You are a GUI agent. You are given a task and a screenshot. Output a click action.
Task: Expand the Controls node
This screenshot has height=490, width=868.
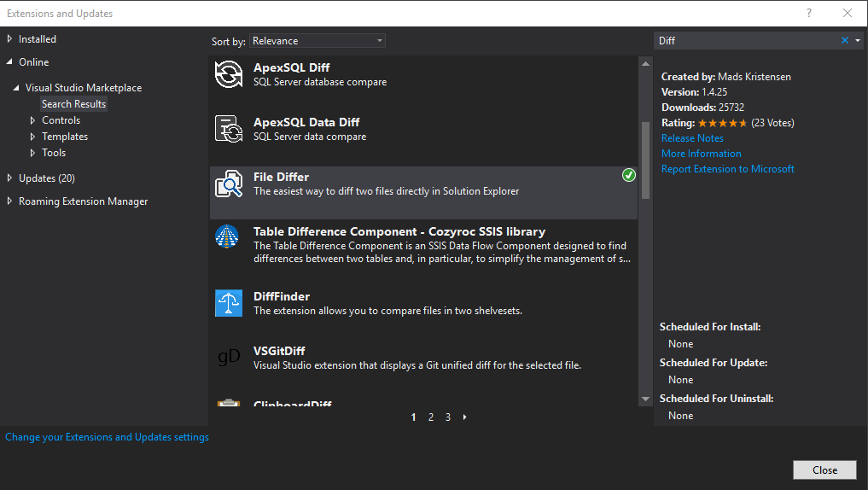click(32, 120)
